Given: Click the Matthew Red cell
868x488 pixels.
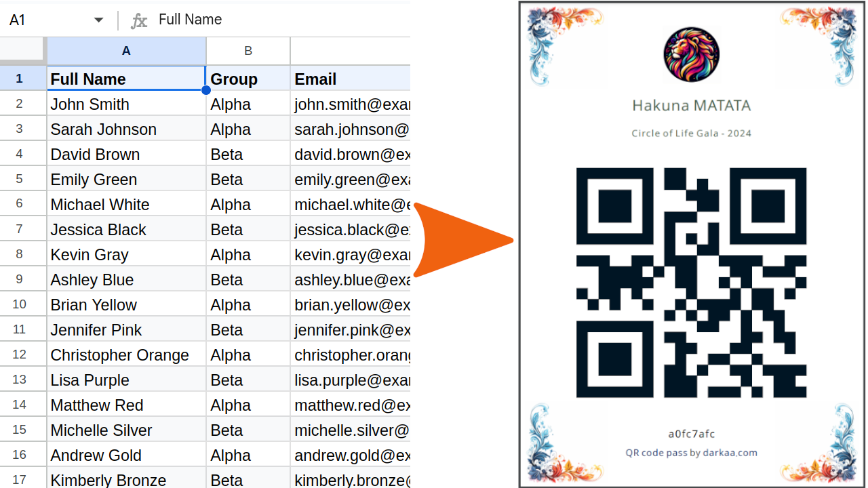Looking at the screenshot, I should point(126,405).
